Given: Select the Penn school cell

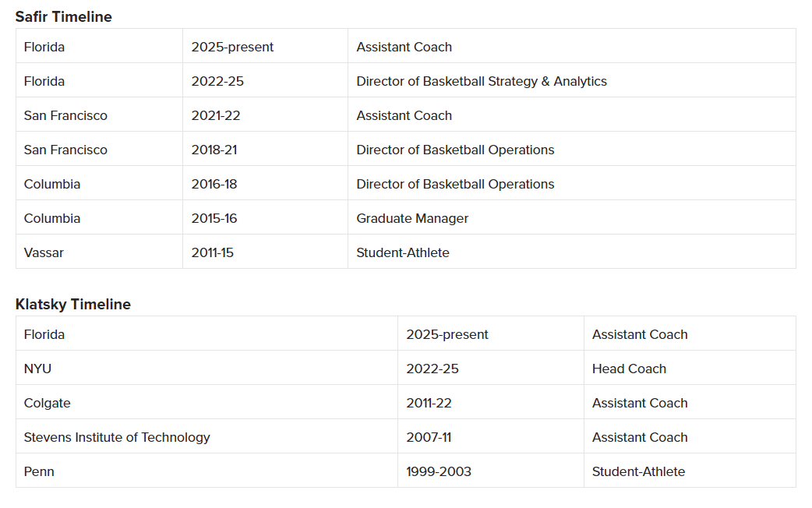Looking at the screenshot, I should 39,471.
